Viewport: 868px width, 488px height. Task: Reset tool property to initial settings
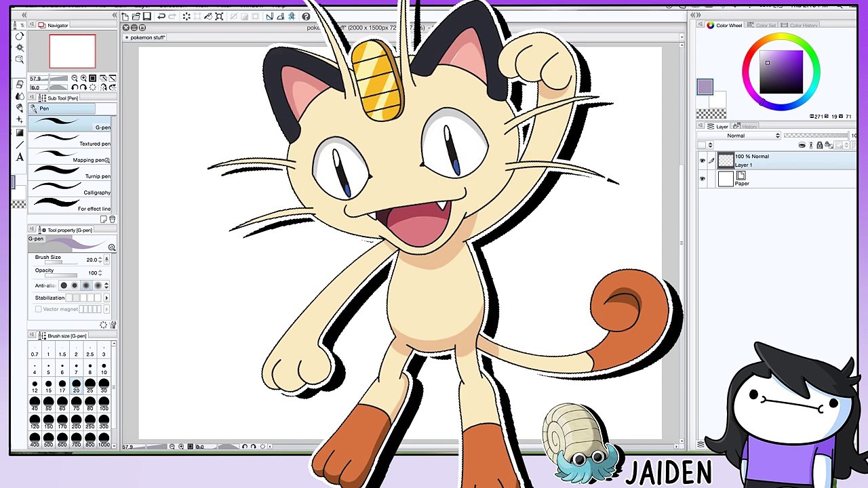coord(104,325)
